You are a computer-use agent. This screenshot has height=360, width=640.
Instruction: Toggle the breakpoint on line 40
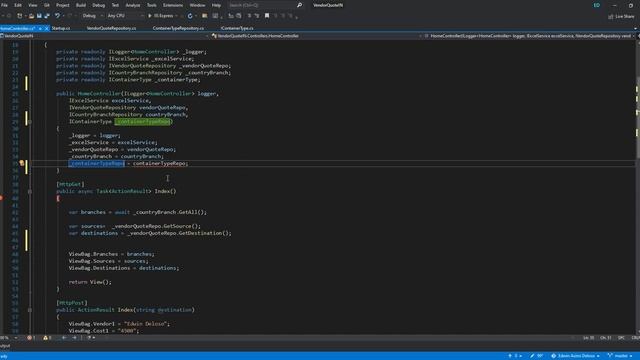point(2,198)
